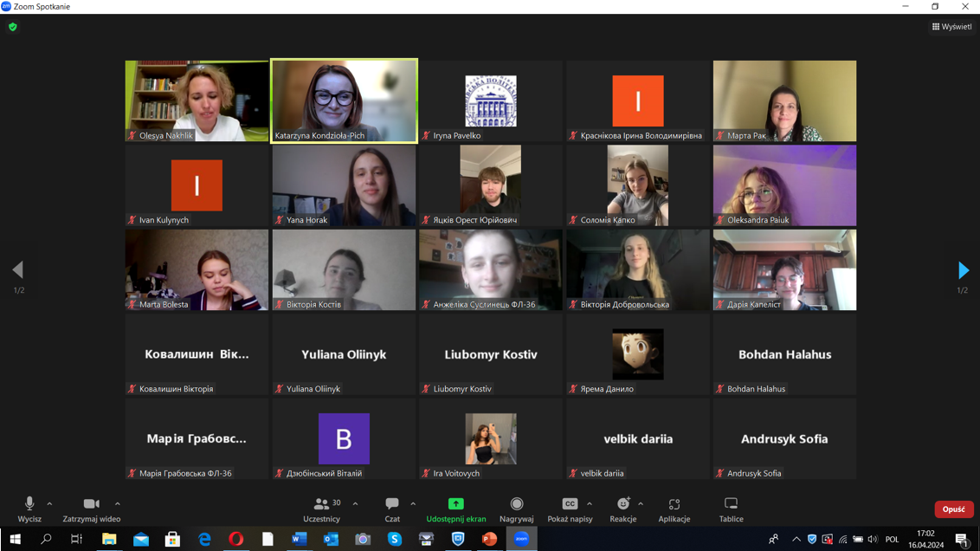Viewport: 980px width, 551px height.
Task: Expand the arrow next to Uczestnicy
Action: [355, 503]
